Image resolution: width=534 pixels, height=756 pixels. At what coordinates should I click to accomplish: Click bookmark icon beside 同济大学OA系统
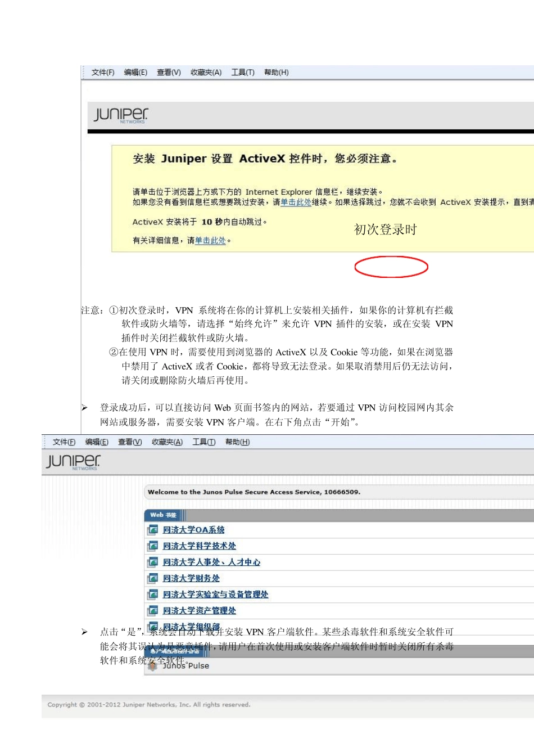pyautogui.click(x=152, y=530)
